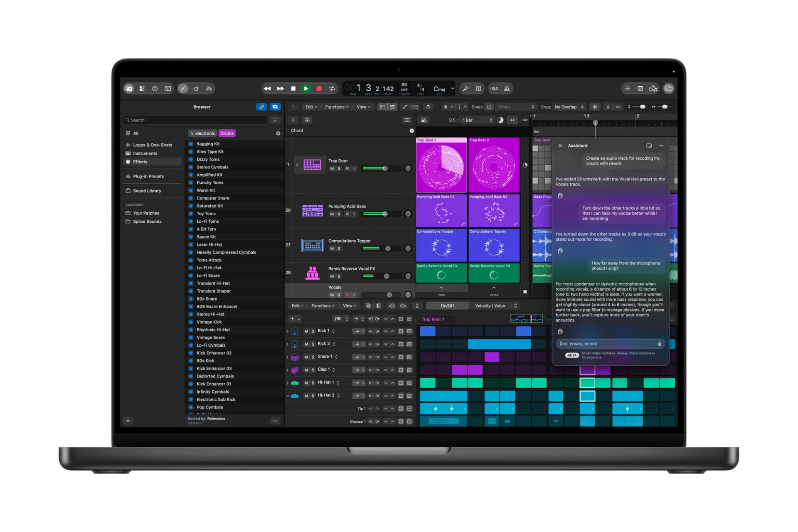Open the Functions menu in tracks area
The image size is (798, 532).
[x=337, y=107]
